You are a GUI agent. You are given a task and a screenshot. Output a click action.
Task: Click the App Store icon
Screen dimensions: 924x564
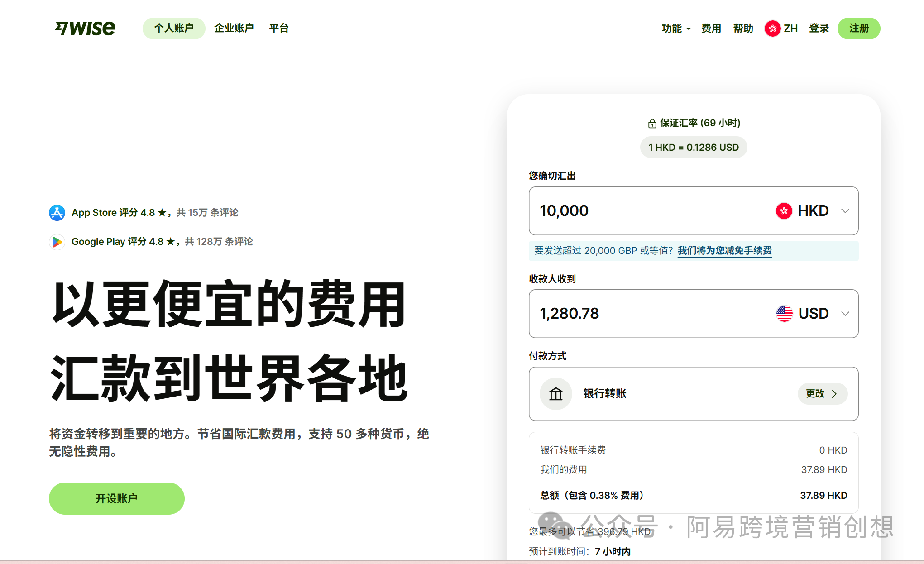click(x=57, y=212)
